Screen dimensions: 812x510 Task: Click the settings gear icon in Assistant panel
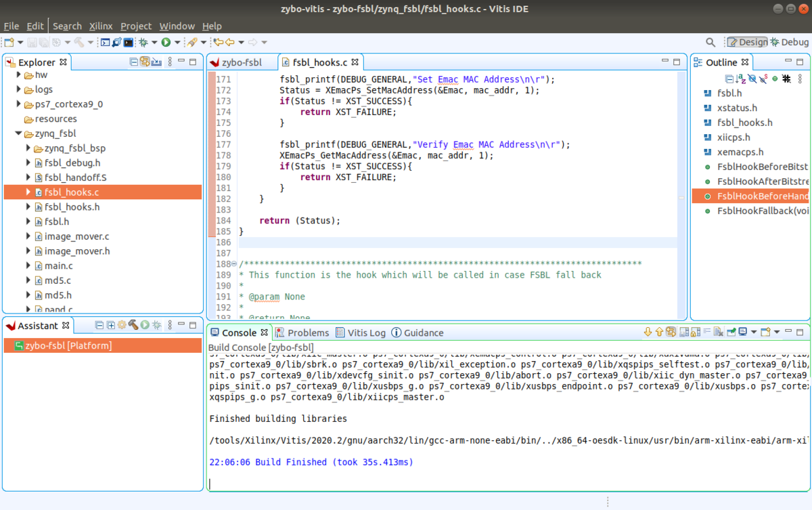tap(122, 325)
